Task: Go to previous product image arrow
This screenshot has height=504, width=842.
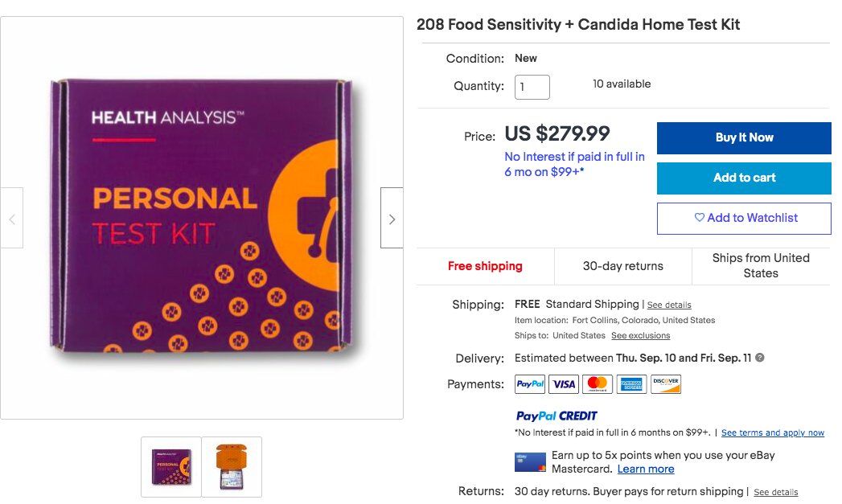Action: (12, 218)
